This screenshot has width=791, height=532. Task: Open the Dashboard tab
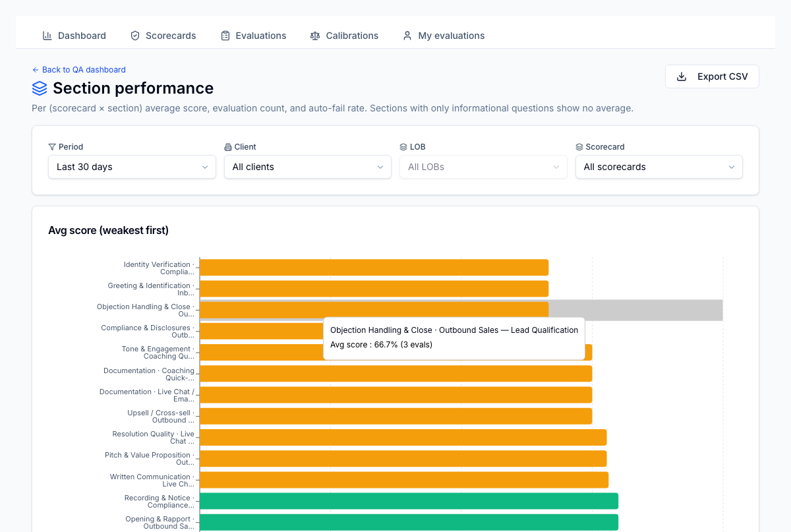[74, 36]
